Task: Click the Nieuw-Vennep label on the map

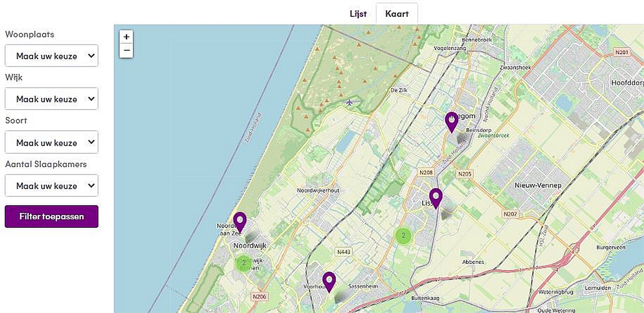Action: point(538,185)
